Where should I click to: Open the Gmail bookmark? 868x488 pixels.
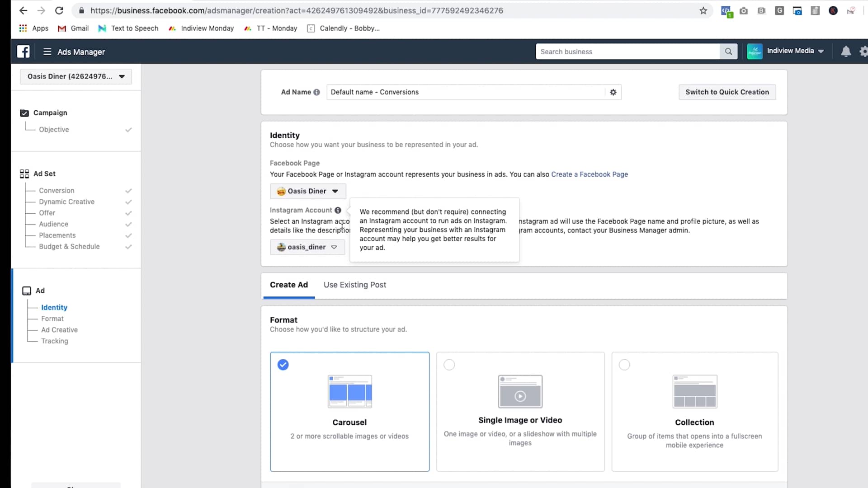[73, 28]
